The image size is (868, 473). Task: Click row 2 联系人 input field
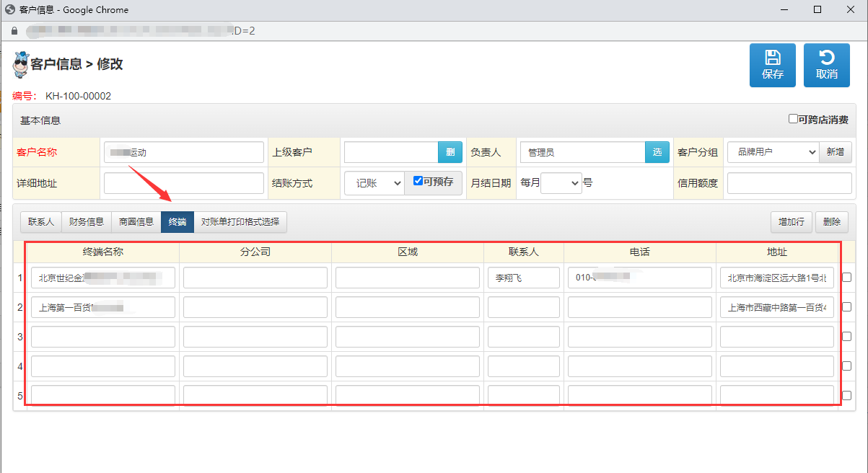(524, 307)
